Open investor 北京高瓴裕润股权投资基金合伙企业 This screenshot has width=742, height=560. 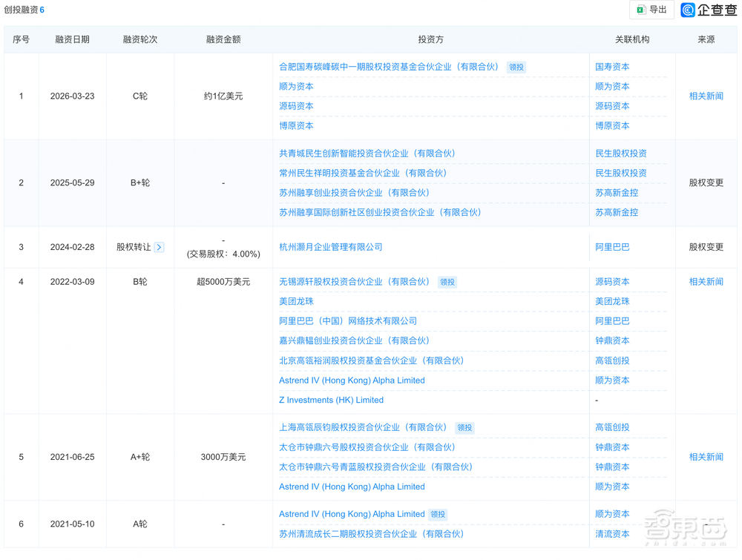[372, 360]
